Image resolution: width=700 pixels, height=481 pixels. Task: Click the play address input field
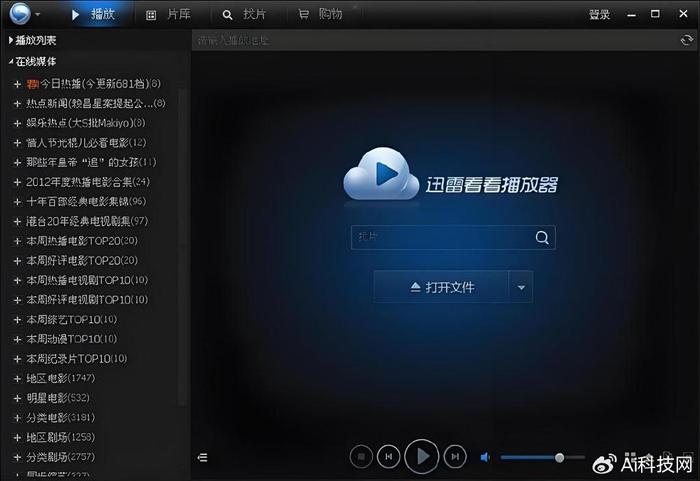435,41
